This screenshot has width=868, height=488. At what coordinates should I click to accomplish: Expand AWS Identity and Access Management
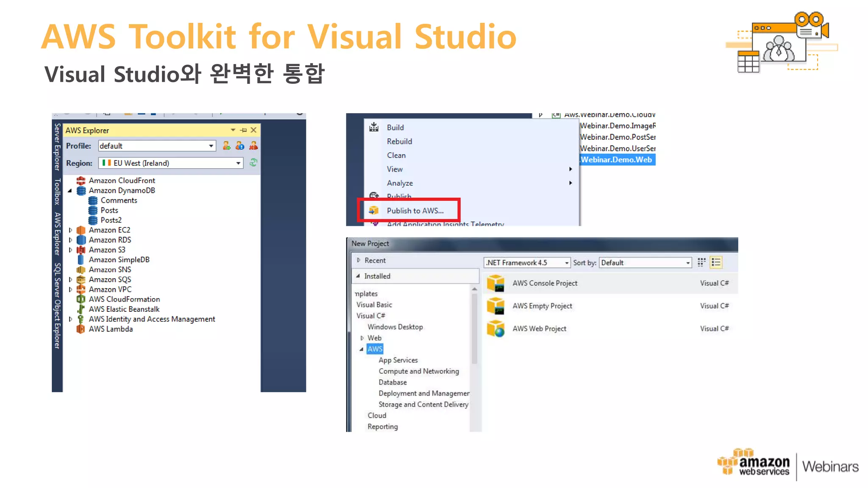click(70, 319)
